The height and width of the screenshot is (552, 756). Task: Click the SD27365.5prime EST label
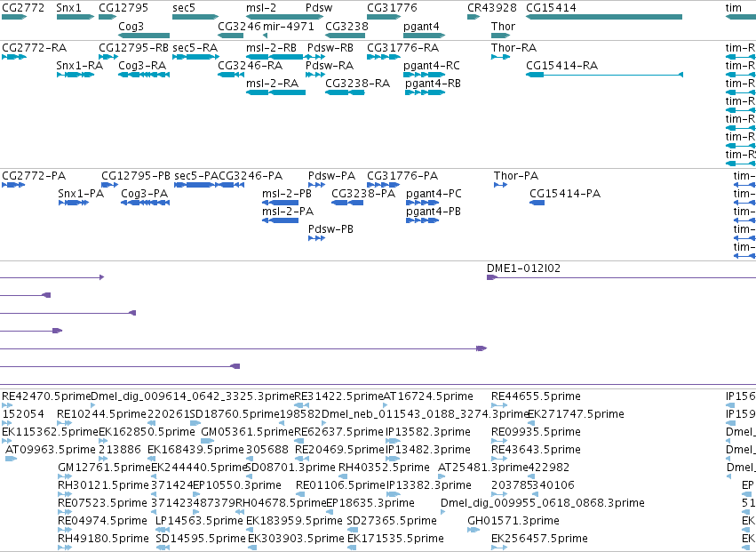pyautogui.click(x=392, y=520)
